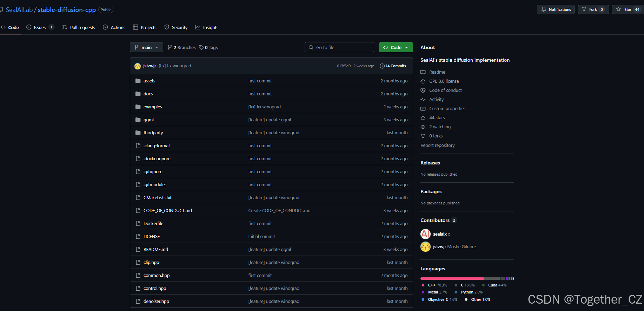Click the Code of conduct heart icon
644x311 pixels.
[423, 90]
